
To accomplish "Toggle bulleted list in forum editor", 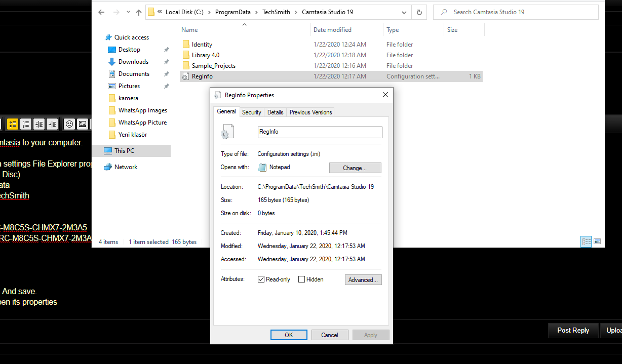I will (x=13, y=124).
